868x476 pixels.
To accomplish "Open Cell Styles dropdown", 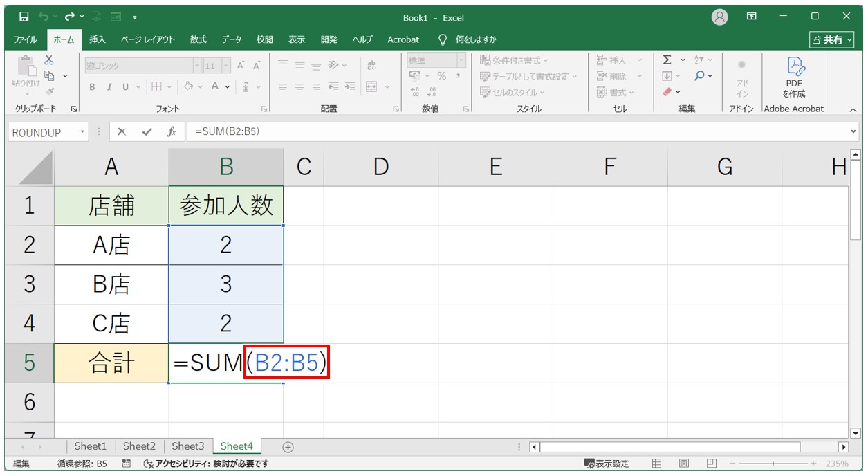I will [x=513, y=92].
